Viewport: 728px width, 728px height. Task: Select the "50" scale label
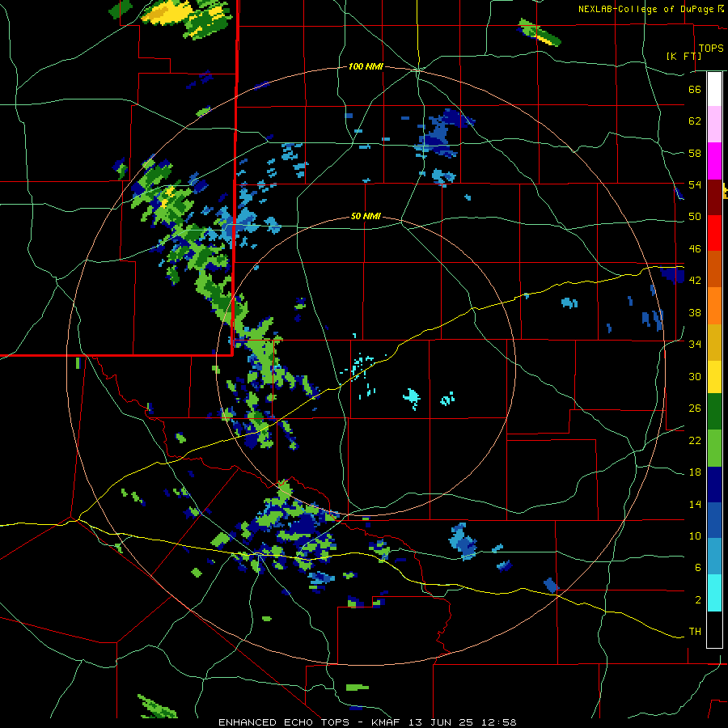pyautogui.click(x=695, y=216)
